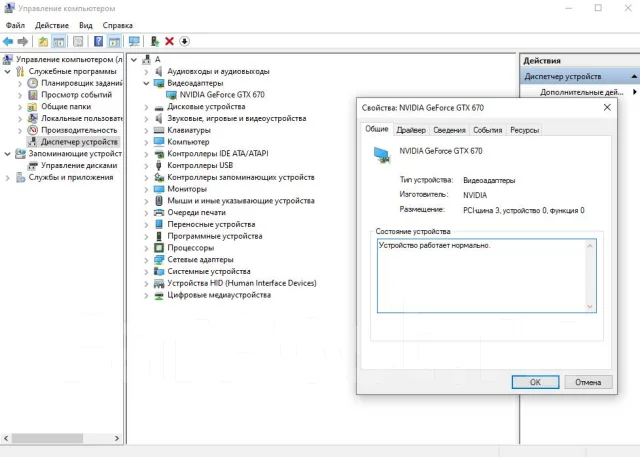Open the Справка menu
Screen dimensions: 640x457
[118, 25]
